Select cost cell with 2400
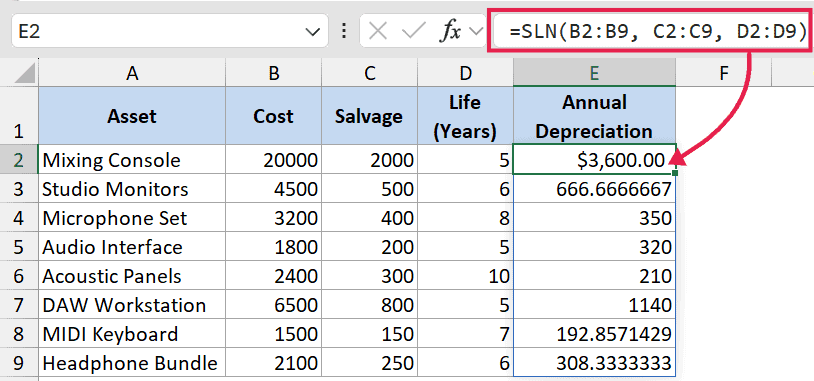The image size is (814, 381). pyautogui.click(x=274, y=275)
